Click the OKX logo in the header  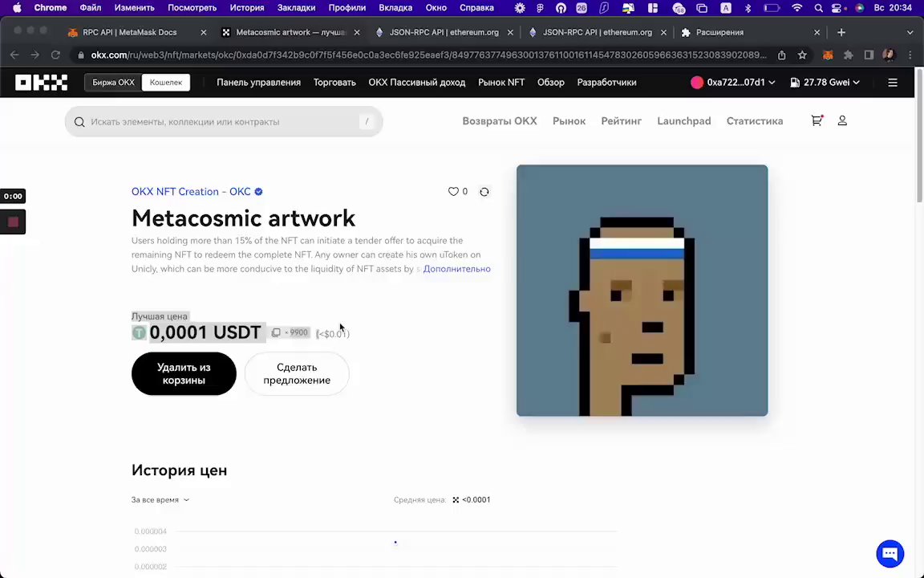[x=41, y=83]
